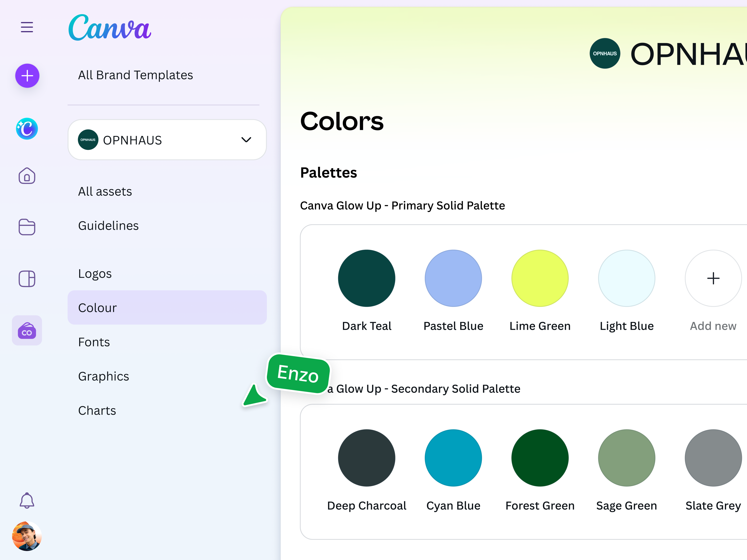Click the Palettes heading

(x=328, y=172)
